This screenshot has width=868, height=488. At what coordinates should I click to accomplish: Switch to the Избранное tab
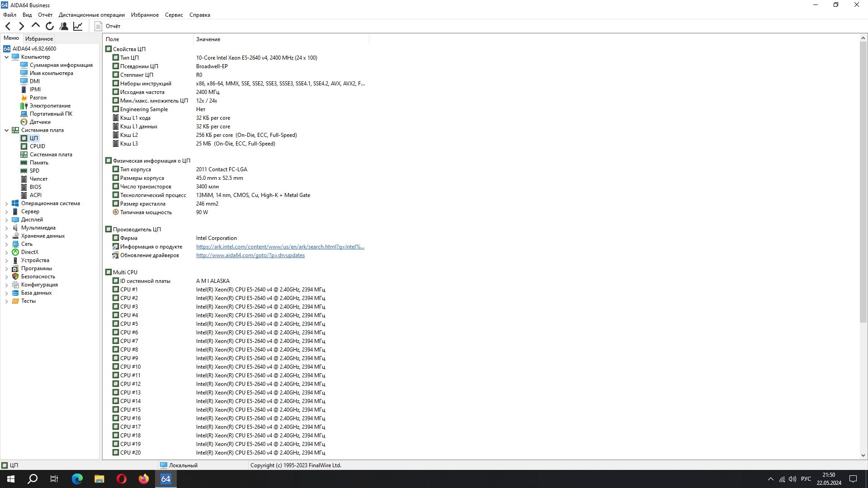39,39
